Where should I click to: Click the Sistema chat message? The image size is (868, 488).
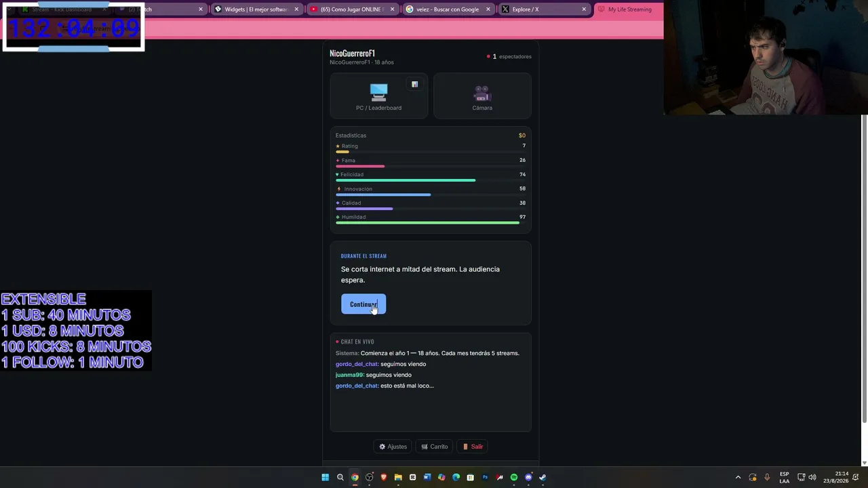click(427, 353)
